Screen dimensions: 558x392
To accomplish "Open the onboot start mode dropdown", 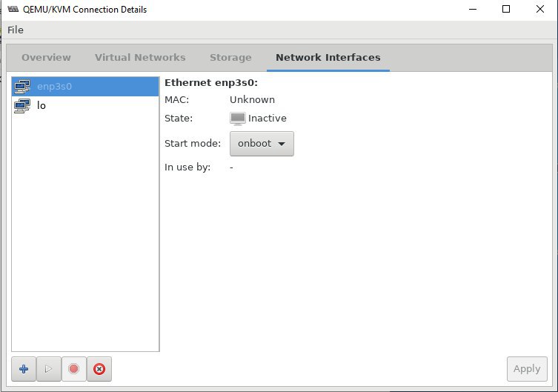I will [262, 143].
